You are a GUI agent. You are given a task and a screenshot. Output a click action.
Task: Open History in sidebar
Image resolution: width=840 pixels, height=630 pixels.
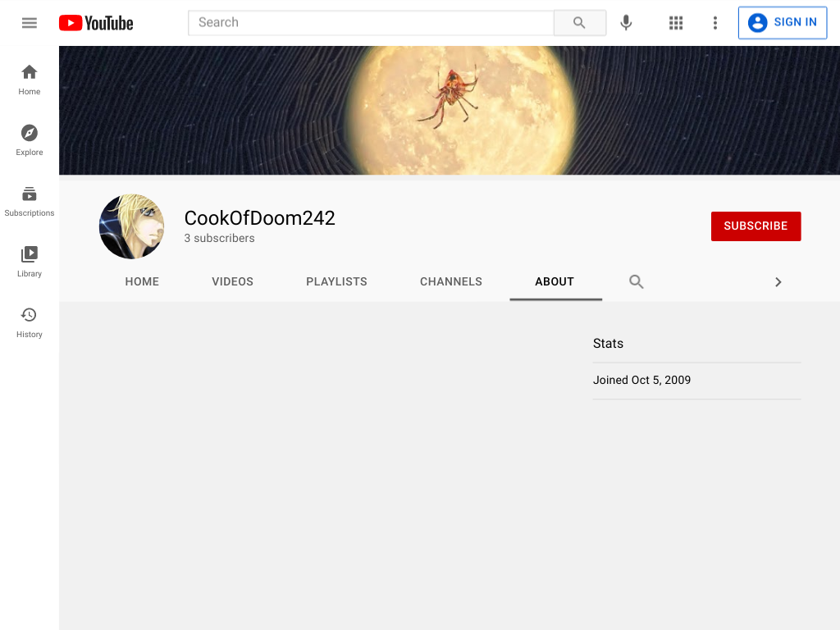tap(30, 322)
